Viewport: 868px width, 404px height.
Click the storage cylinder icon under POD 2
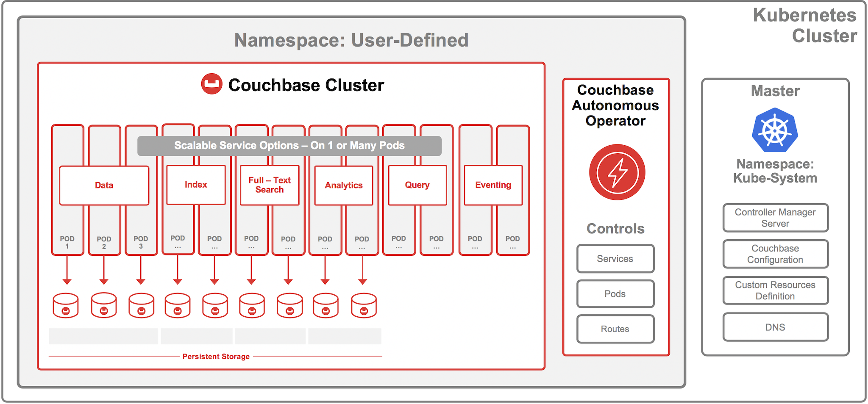pos(104,305)
